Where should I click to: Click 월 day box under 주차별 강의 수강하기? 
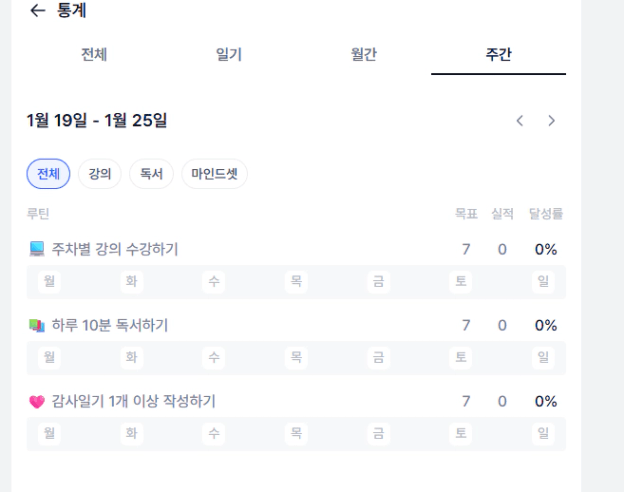tap(49, 281)
